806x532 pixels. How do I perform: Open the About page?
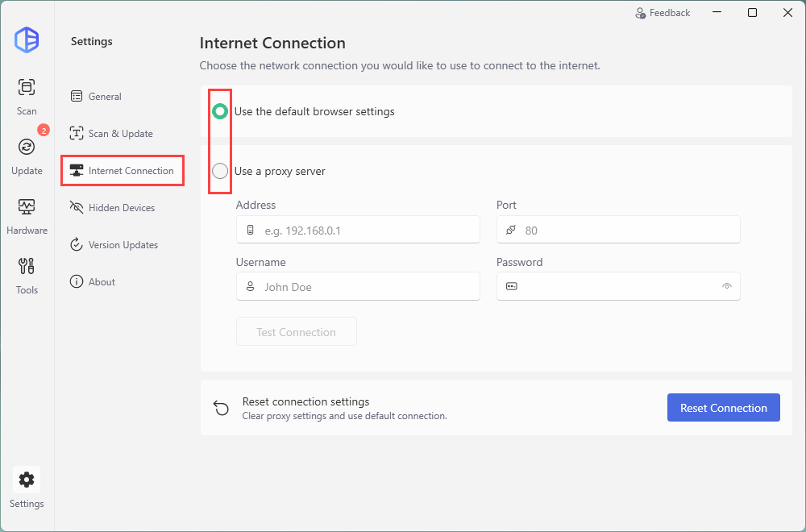point(102,282)
